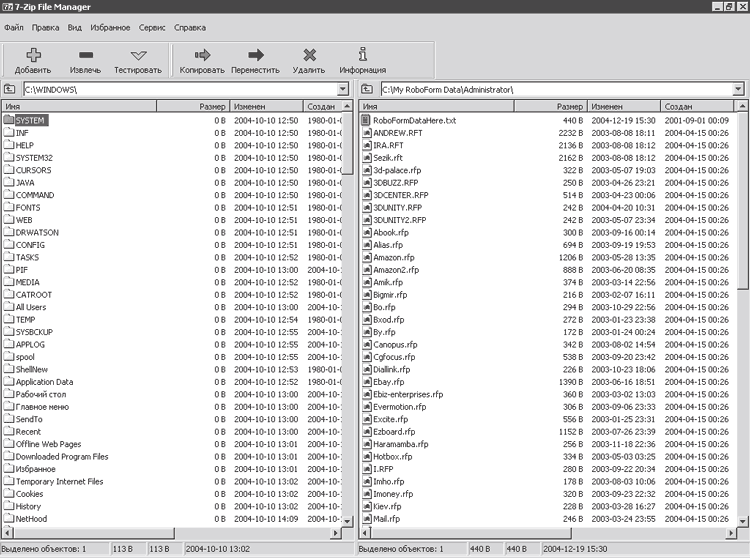Open the Избранное menu
750x558 pixels.
(x=108, y=27)
